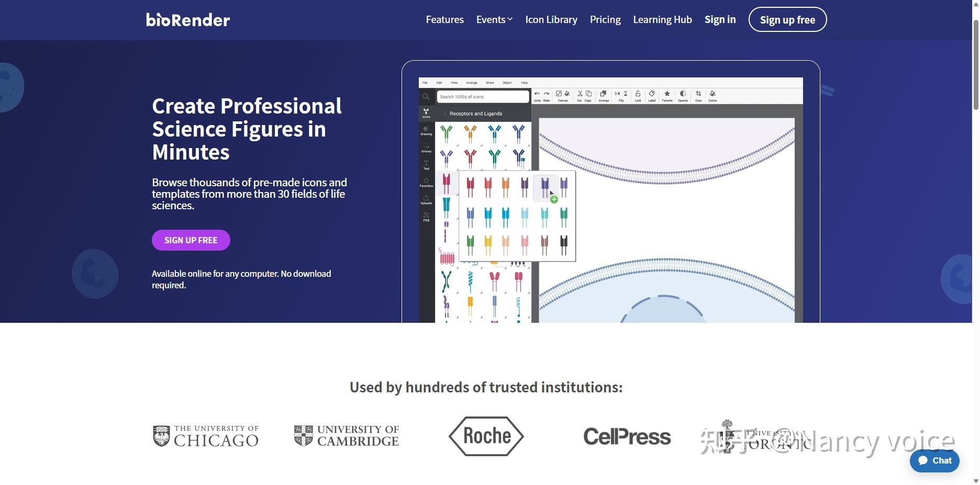The image size is (980, 485).
Task: Pick the brown receptor color variant
Action: coord(544,245)
